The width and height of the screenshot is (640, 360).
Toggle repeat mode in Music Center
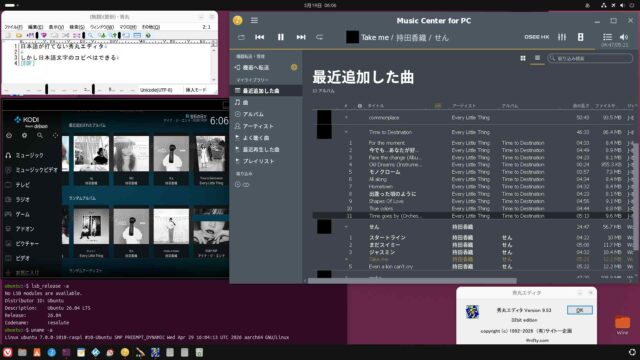pyautogui.click(x=320, y=37)
